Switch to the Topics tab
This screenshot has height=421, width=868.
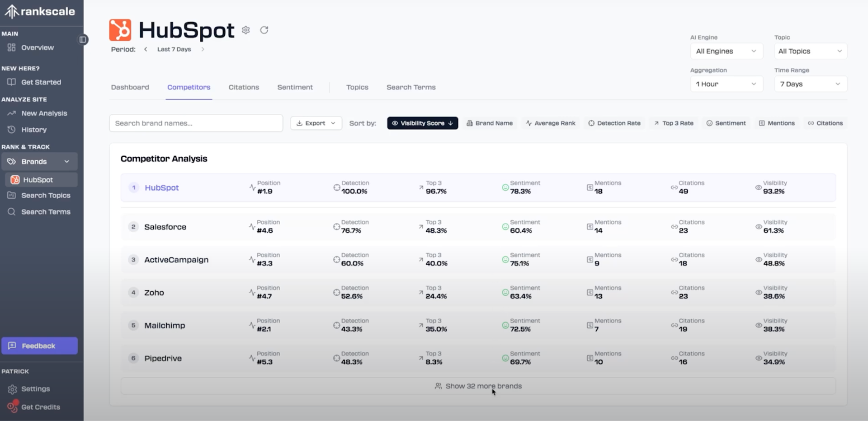coord(357,87)
